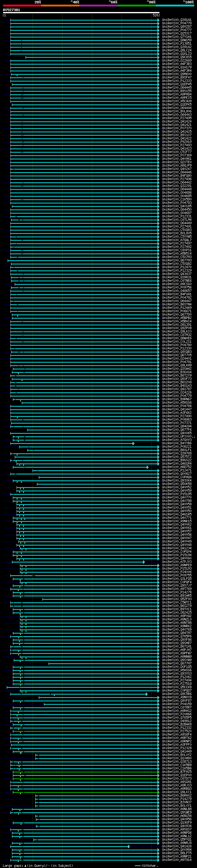Select label UniRef100_P24006

[x=177, y=572]
